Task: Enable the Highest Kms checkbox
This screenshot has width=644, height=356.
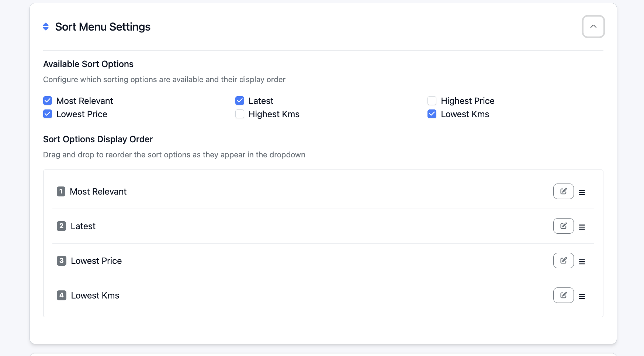Action: tap(240, 114)
